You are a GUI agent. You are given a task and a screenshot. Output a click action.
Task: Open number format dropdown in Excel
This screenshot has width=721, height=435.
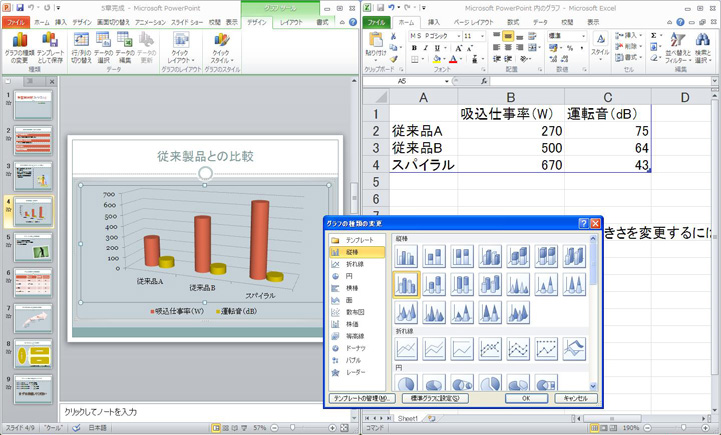583,36
